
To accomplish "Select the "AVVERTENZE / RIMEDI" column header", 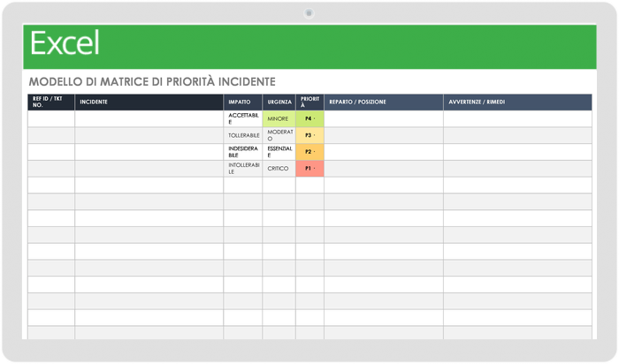I will click(x=517, y=102).
